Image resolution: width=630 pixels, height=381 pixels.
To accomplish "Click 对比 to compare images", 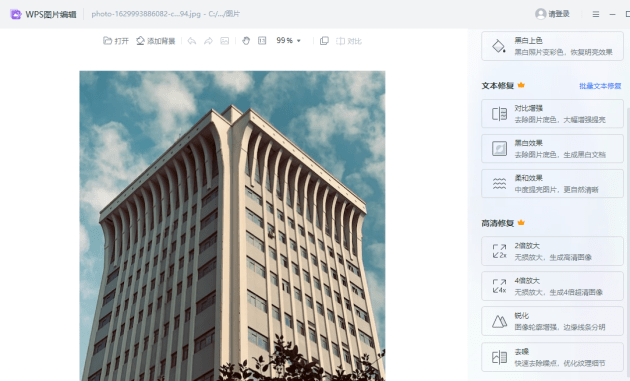I will (x=349, y=41).
